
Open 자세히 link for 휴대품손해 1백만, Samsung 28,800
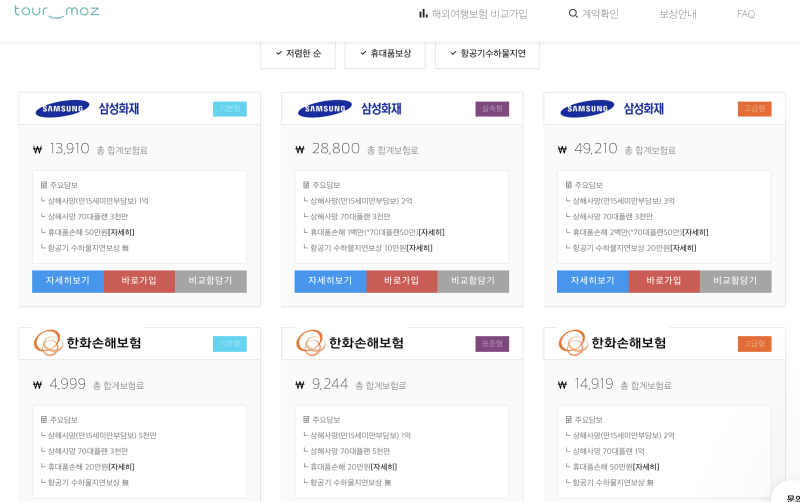(x=432, y=232)
